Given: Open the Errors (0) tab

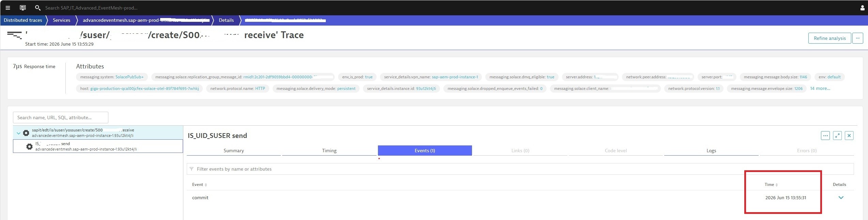Looking at the screenshot, I should click(807, 151).
